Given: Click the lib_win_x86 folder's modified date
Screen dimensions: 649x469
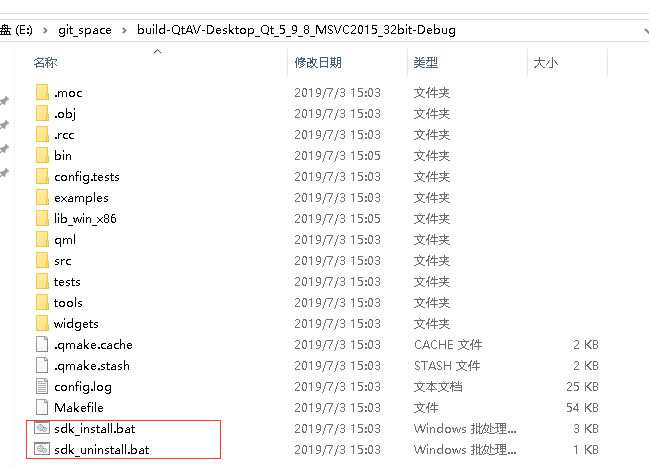Looking at the screenshot, I should pyautogui.click(x=337, y=219).
